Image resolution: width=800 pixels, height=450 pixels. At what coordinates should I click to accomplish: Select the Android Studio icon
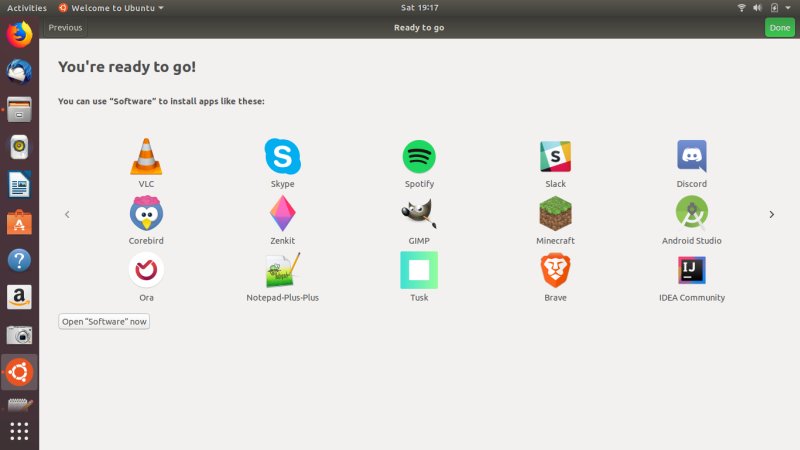[692, 213]
